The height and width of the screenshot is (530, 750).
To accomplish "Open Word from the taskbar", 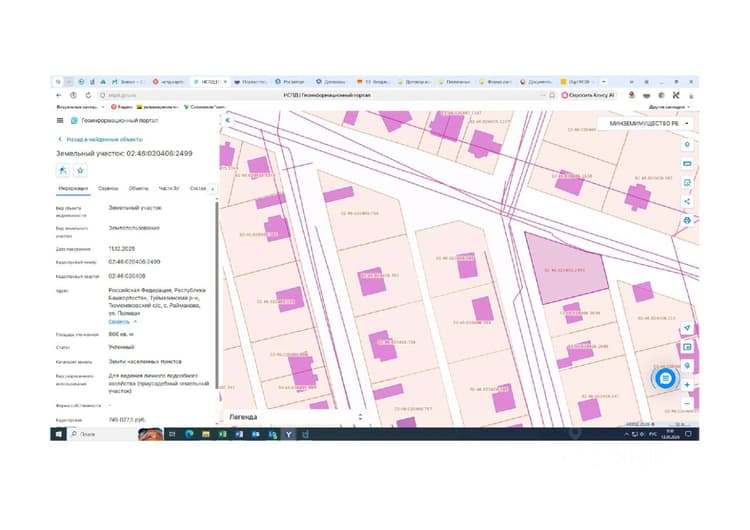I will (239, 434).
